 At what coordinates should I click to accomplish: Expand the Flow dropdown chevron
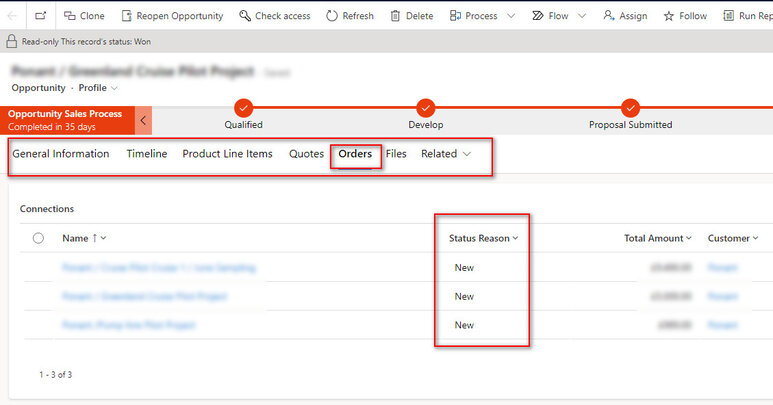(582, 16)
